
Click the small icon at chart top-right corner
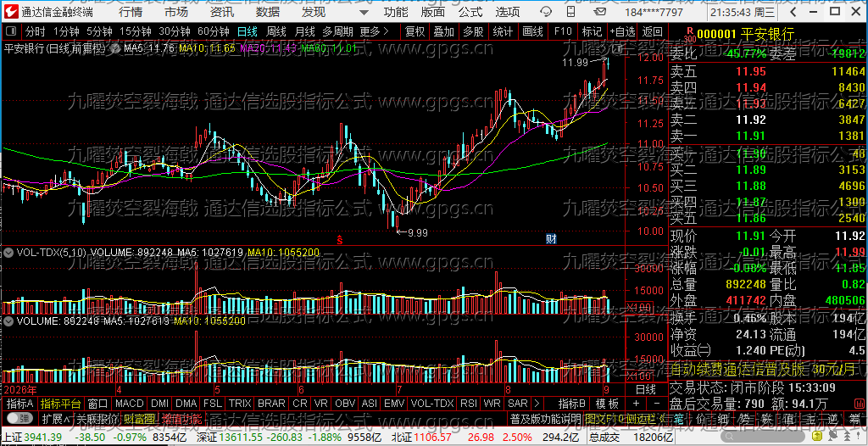point(619,49)
